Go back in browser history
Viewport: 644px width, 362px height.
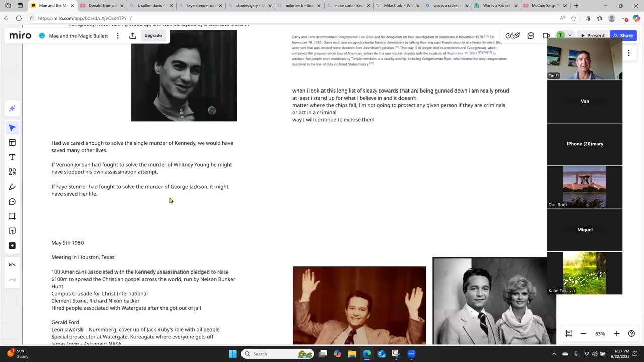[x=6, y=18]
